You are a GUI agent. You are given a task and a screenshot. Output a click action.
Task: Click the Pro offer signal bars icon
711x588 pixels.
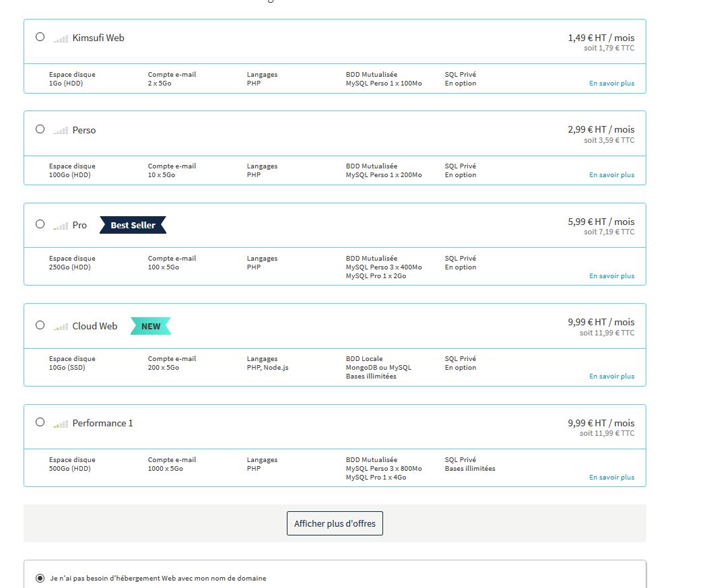coord(61,226)
